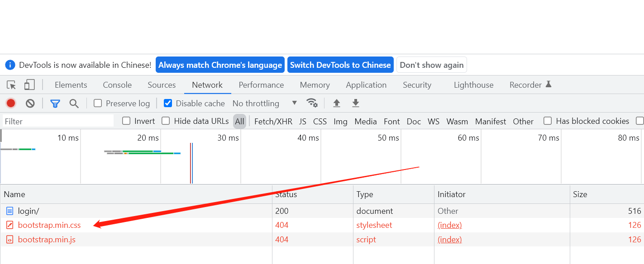
Task: Stop recording network log
Action: (x=11, y=104)
